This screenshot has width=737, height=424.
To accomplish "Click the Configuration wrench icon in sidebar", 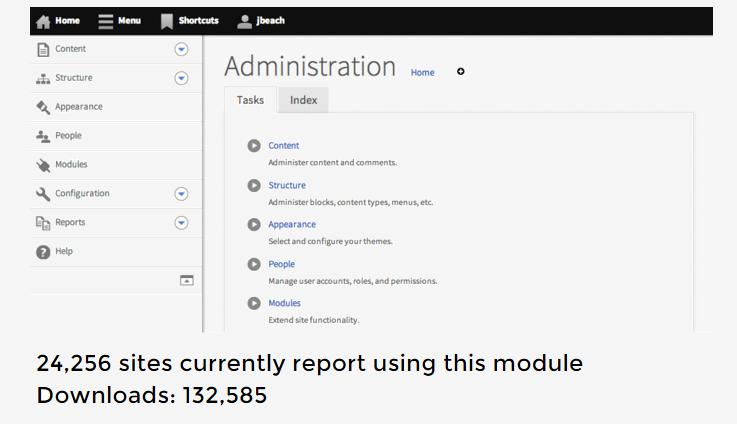I will point(43,194).
